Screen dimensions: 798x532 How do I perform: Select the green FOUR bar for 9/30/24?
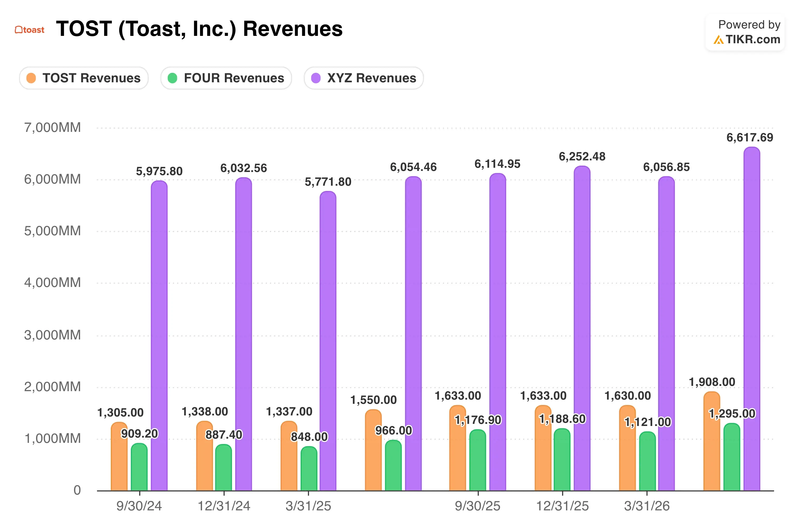click(139, 467)
